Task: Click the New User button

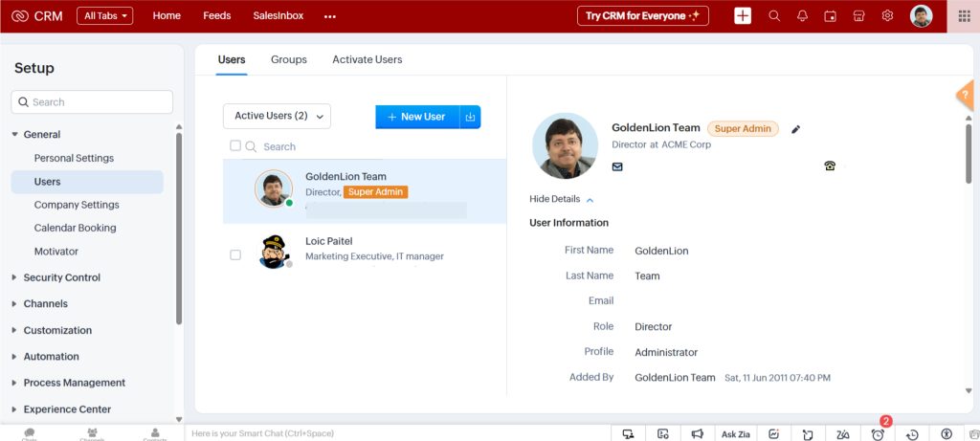Action: click(417, 117)
